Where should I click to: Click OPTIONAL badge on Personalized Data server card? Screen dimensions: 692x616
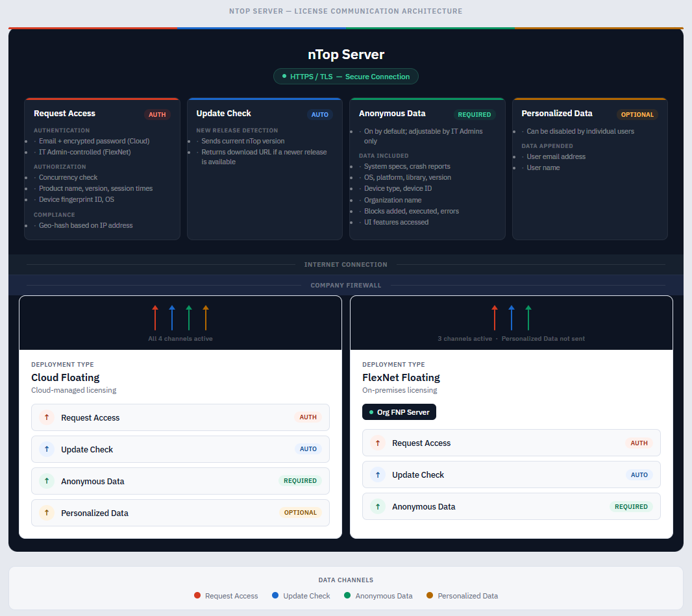(x=637, y=114)
